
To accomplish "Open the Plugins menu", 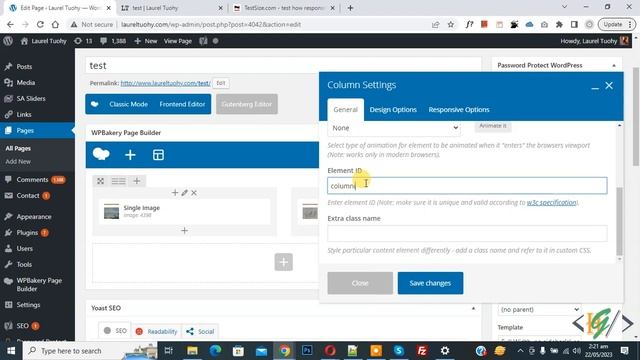I will [27, 233].
